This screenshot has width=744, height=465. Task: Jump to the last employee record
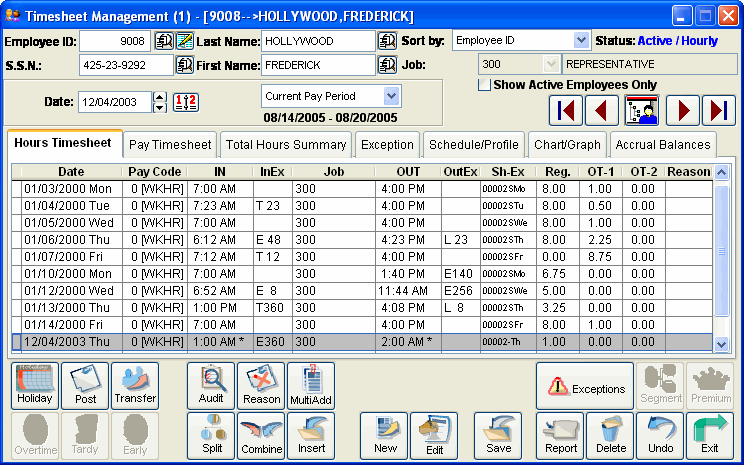[x=718, y=111]
